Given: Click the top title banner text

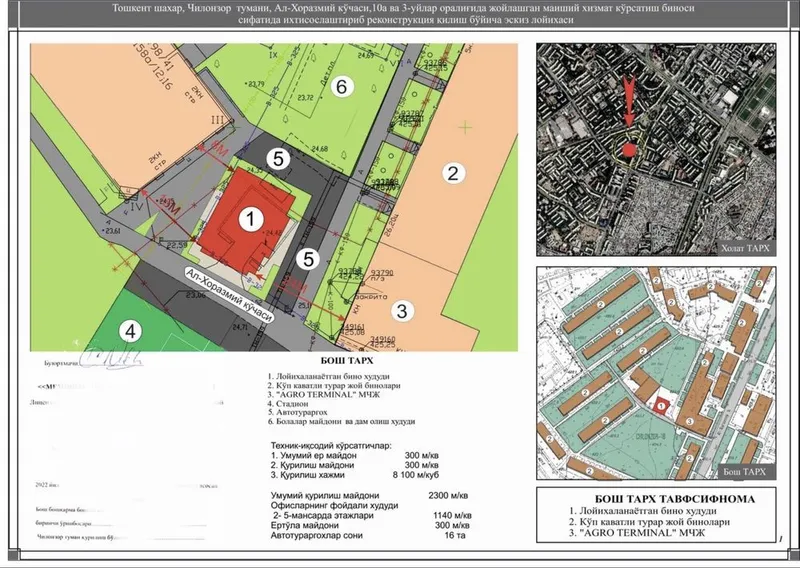Looking at the screenshot, I should tap(403, 14).
